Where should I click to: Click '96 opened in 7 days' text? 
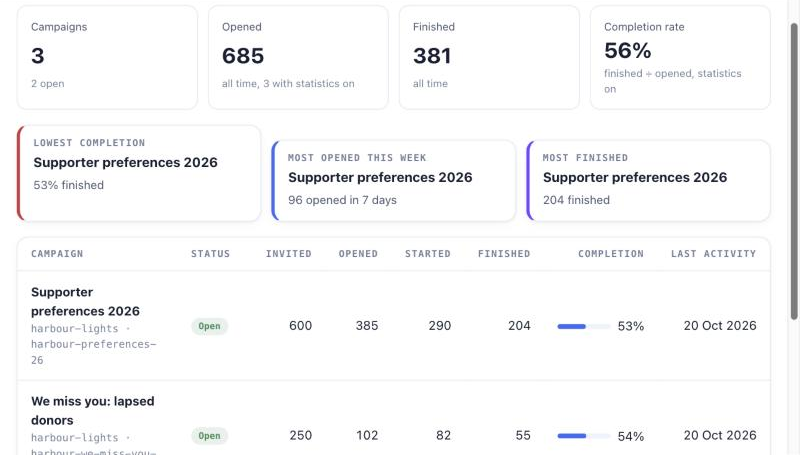tap(342, 200)
